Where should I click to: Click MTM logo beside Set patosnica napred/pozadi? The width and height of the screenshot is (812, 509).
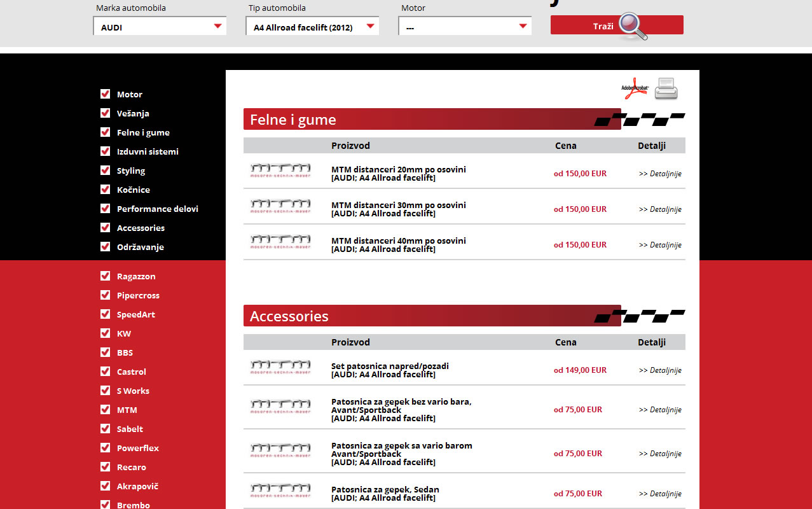pyautogui.click(x=280, y=367)
